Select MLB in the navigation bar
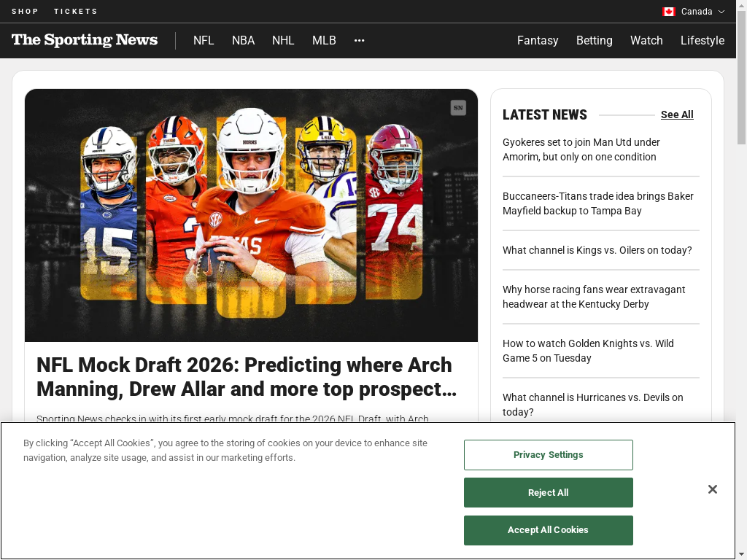 pyautogui.click(x=324, y=41)
